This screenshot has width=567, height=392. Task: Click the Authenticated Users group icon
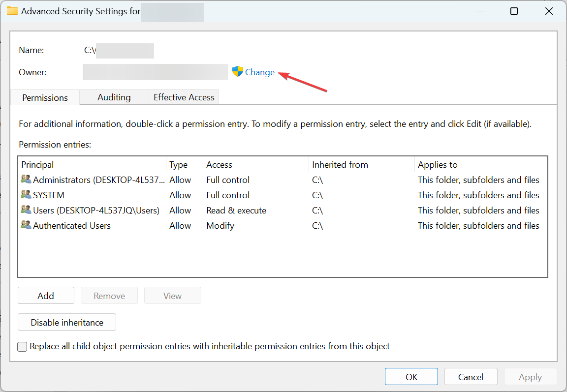pos(26,225)
